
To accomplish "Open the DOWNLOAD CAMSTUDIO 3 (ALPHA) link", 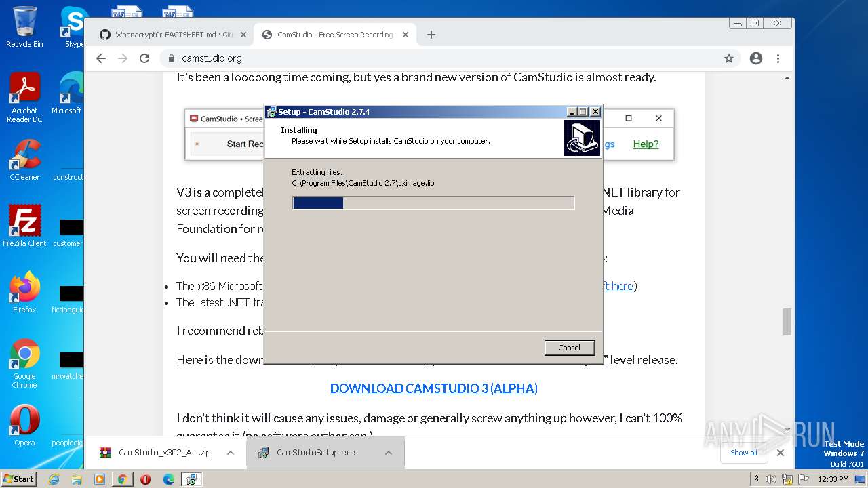I will pyautogui.click(x=434, y=388).
